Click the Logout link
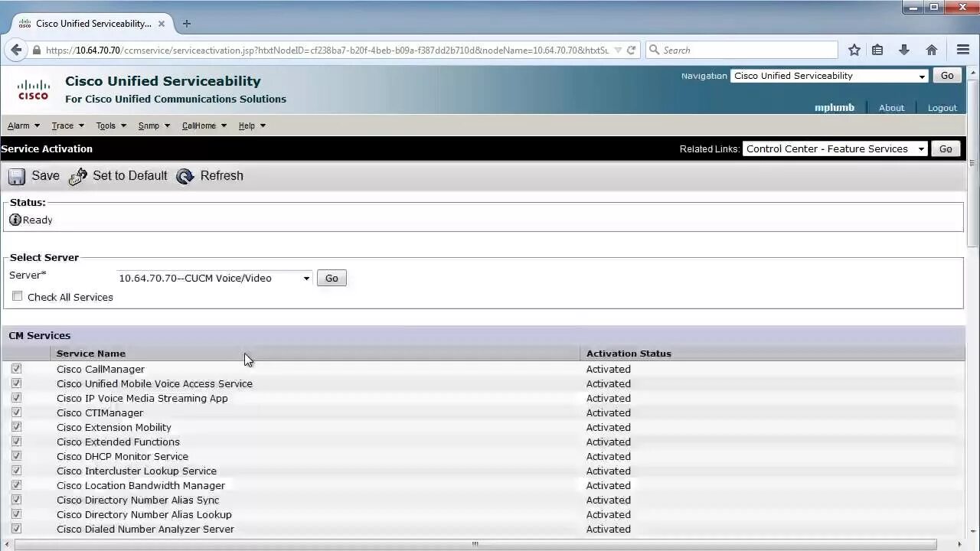The height and width of the screenshot is (551, 980). point(942,108)
